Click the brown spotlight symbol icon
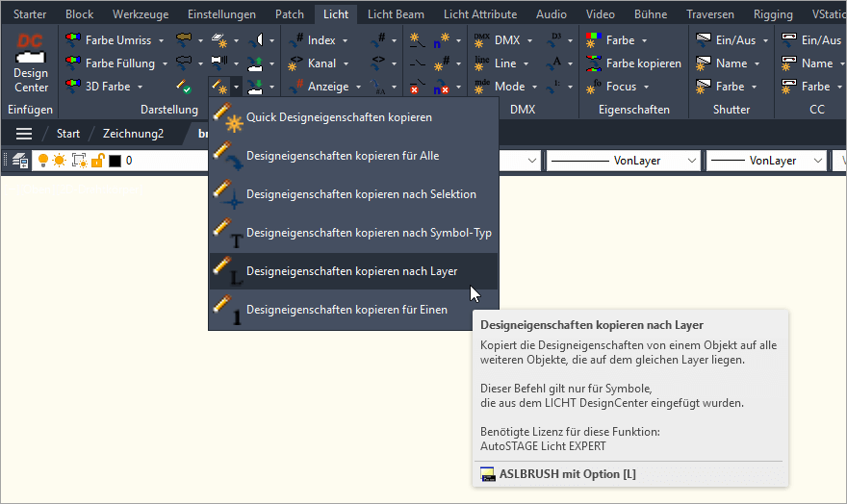847x504 pixels. 184,38
